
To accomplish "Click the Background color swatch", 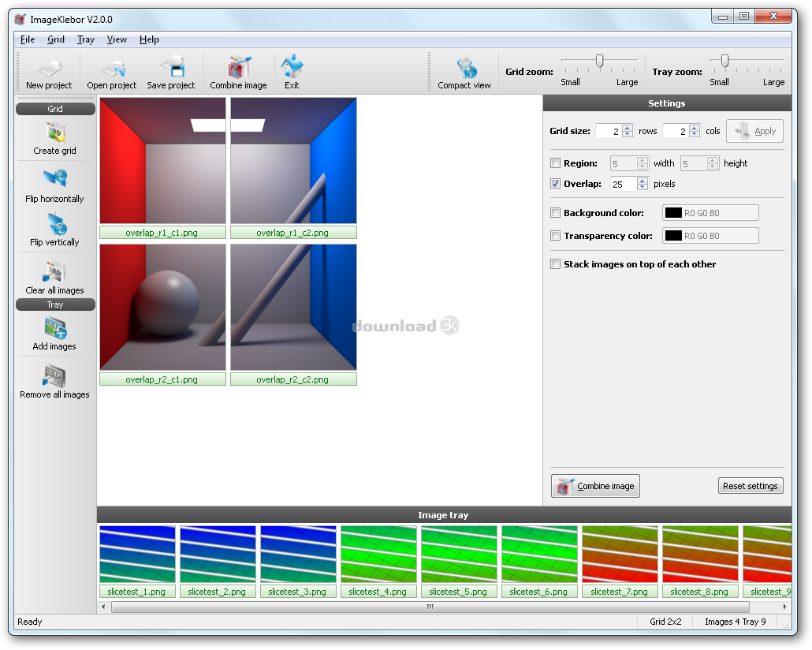I will coord(672,213).
